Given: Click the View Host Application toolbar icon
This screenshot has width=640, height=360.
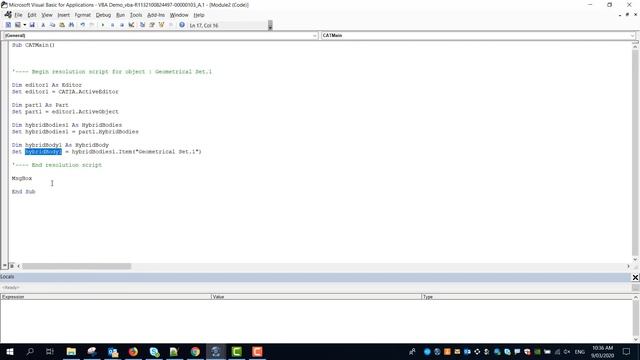Looking at the screenshot, I should pyautogui.click(x=8, y=25).
